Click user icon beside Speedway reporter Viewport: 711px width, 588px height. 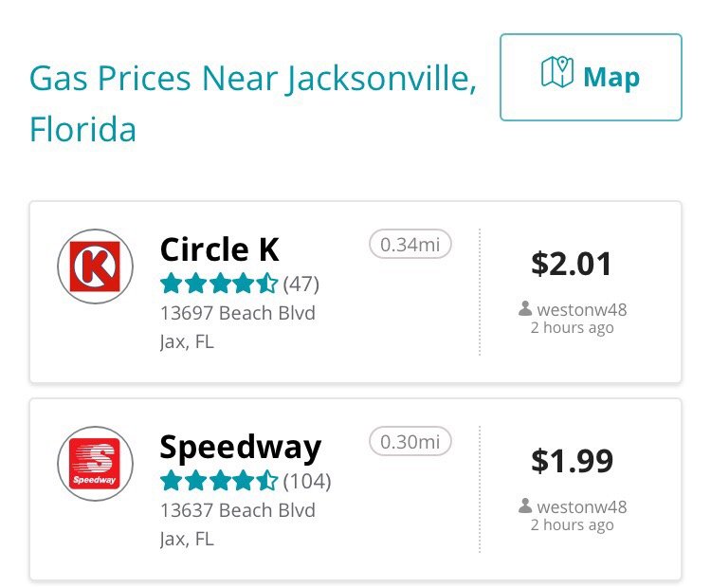click(525, 505)
